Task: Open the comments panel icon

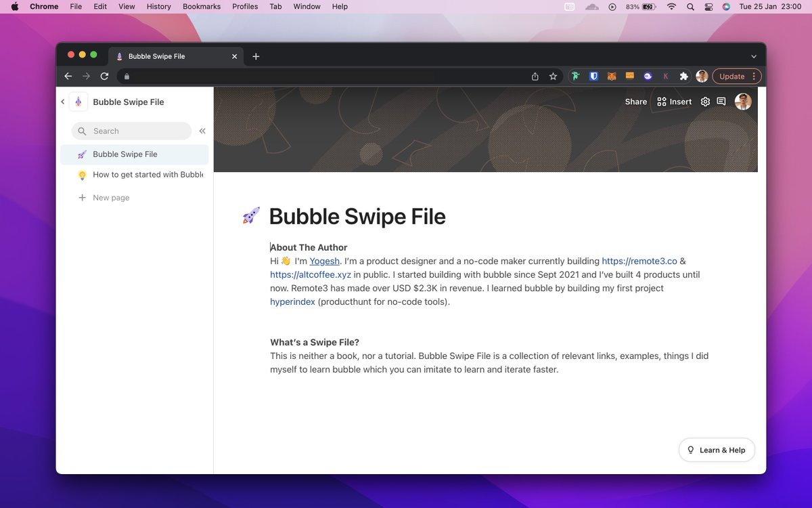Action: [x=721, y=102]
